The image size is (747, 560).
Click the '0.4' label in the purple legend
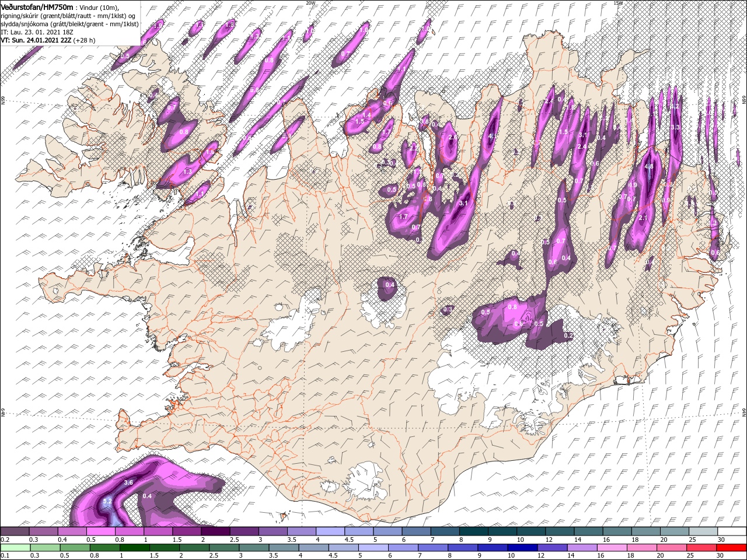tap(63, 540)
